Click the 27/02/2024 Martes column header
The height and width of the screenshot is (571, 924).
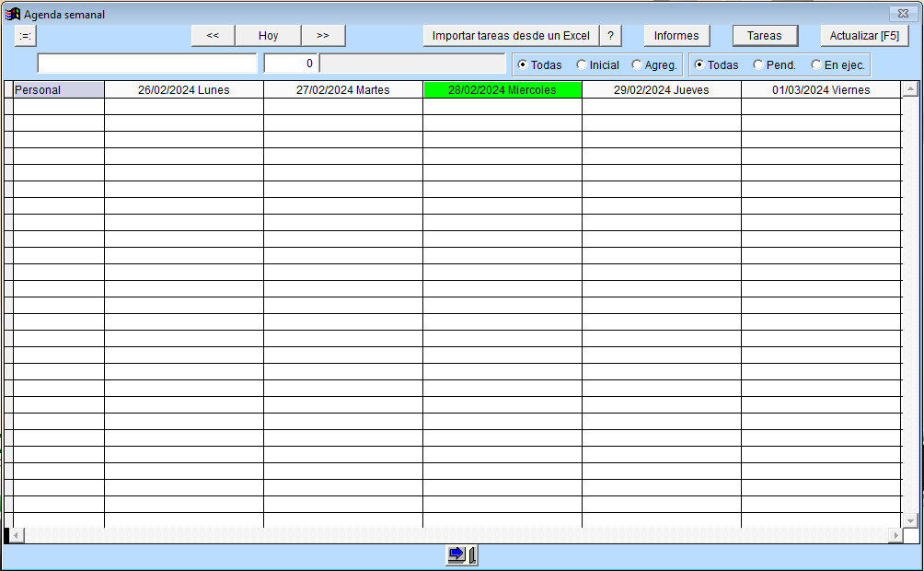coord(343,89)
